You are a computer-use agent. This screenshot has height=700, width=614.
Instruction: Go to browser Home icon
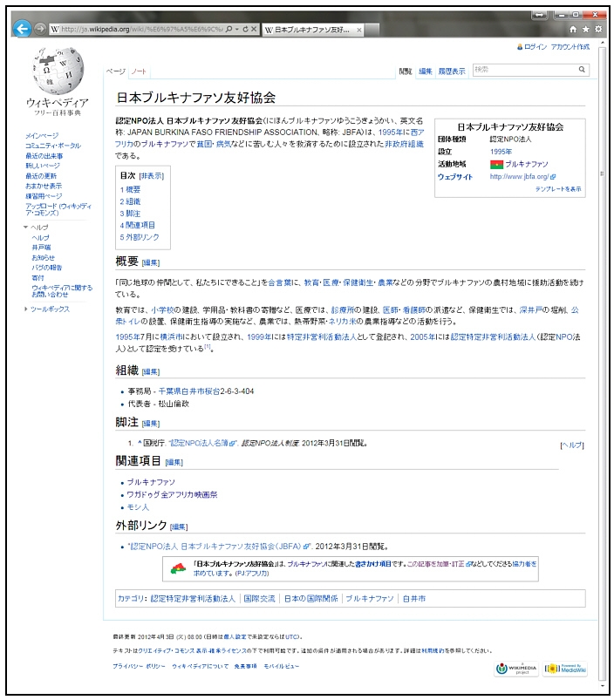[574, 29]
